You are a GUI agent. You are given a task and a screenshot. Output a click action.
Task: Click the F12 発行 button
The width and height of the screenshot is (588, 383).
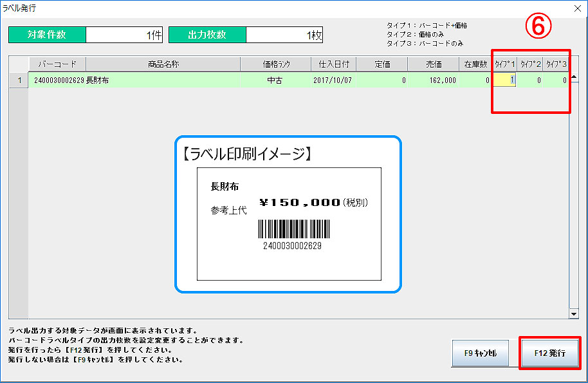[549, 353]
